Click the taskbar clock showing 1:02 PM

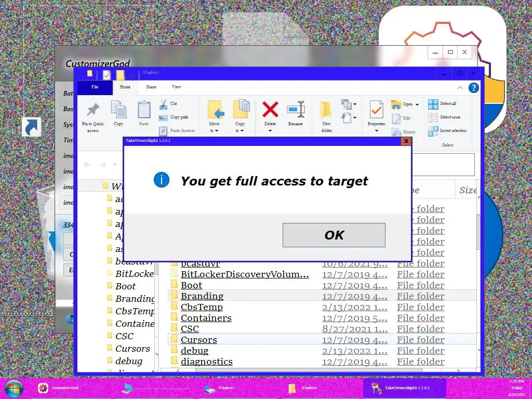pyautogui.click(x=517, y=388)
